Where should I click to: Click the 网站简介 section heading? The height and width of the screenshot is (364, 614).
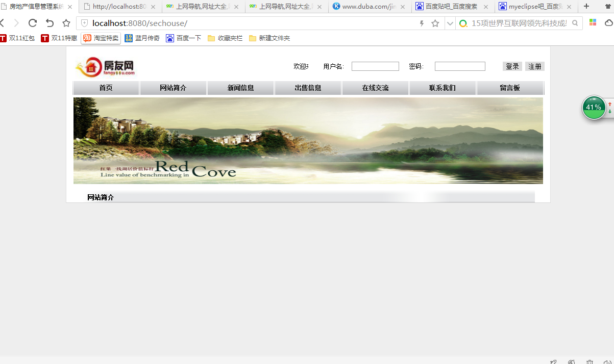pos(101,197)
